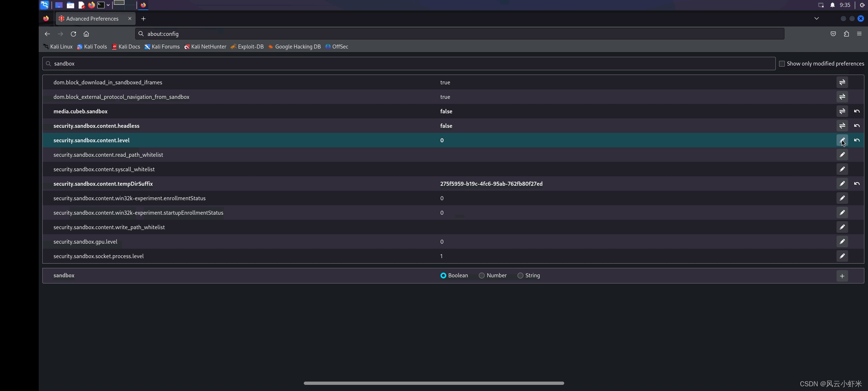Go forward to next page

coord(60,34)
